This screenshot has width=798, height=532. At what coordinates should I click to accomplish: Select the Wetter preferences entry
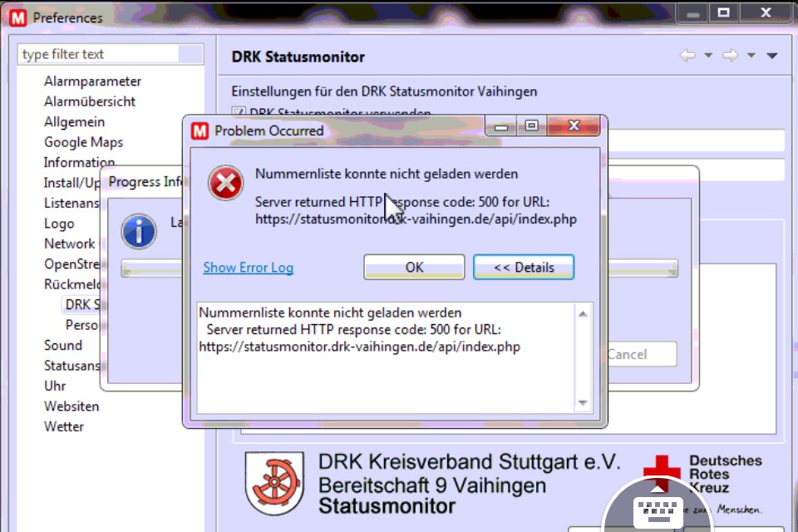pos(64,426)
